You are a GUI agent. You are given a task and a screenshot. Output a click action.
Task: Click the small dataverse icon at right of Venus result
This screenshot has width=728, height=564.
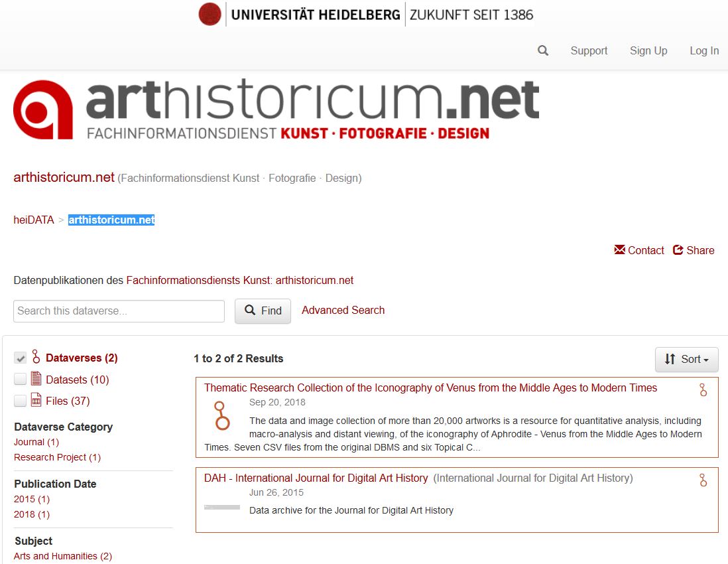click(x=703, y=389)
